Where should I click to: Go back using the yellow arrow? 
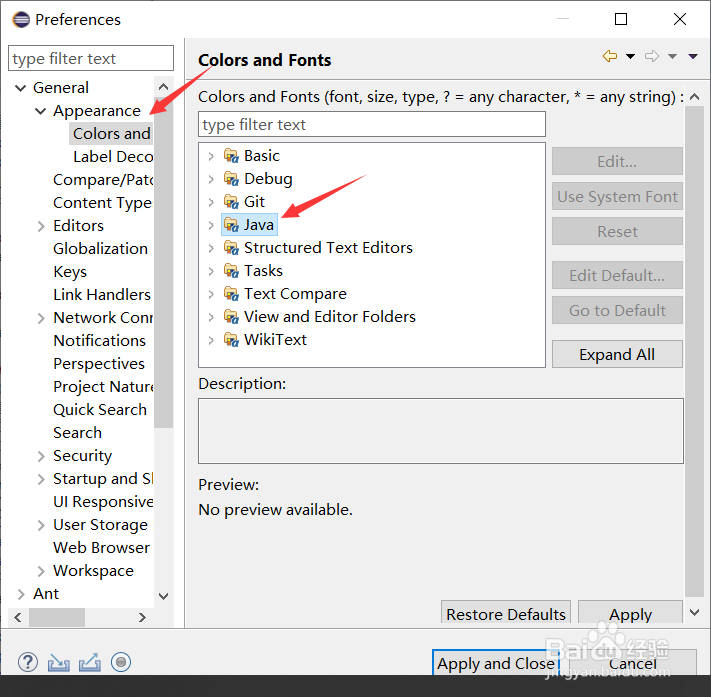[x=609, y=57]
